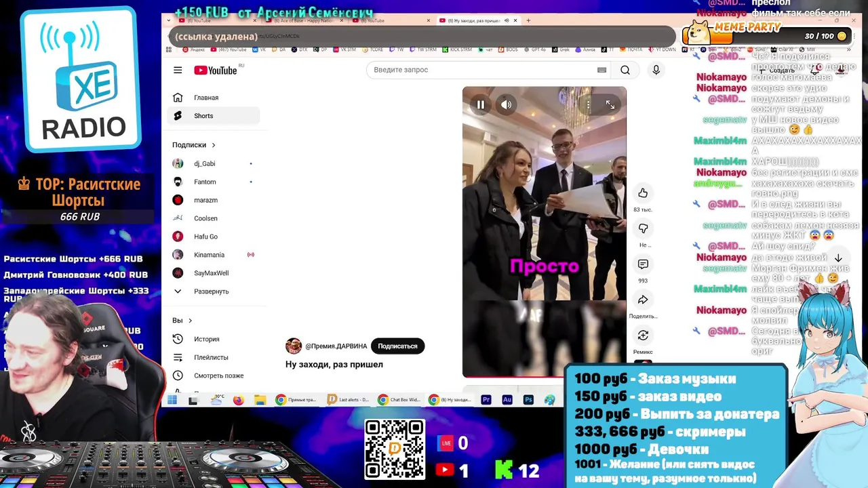Open Adobe Photoshop from taskbar
Image resolution: width=868 pixels, height=488 pixels.
pyautogui.click(x=528, y=400)
